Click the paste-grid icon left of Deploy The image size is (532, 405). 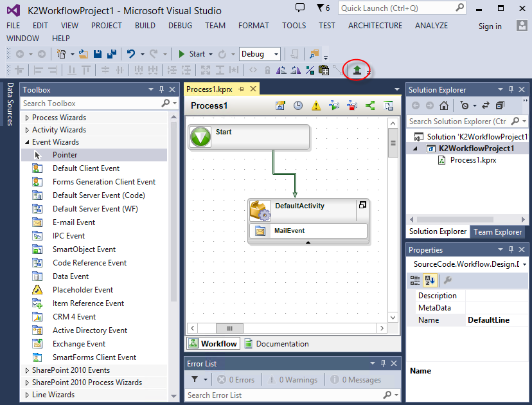click(324, 70)
